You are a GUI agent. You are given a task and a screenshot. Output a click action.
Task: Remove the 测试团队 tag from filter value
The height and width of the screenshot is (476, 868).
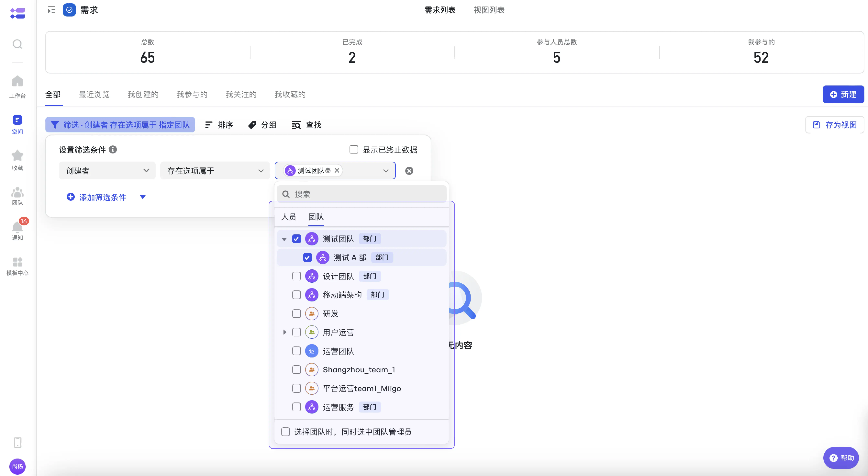tap(337, 171)
